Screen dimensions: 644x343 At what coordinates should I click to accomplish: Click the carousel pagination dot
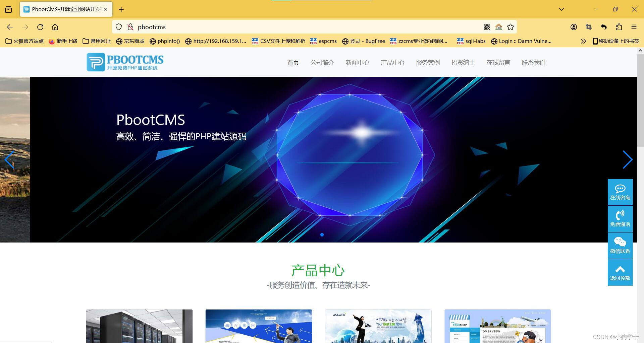coord(322,235)
